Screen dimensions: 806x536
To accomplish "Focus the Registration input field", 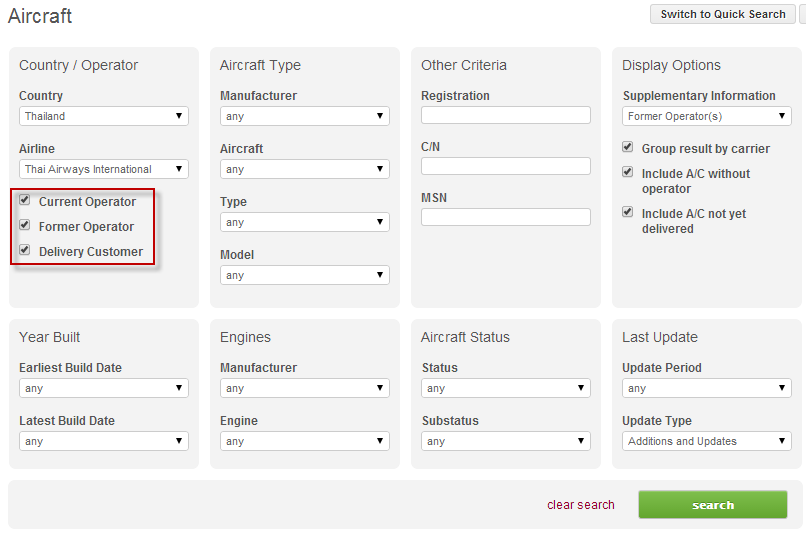I will 506,115.
